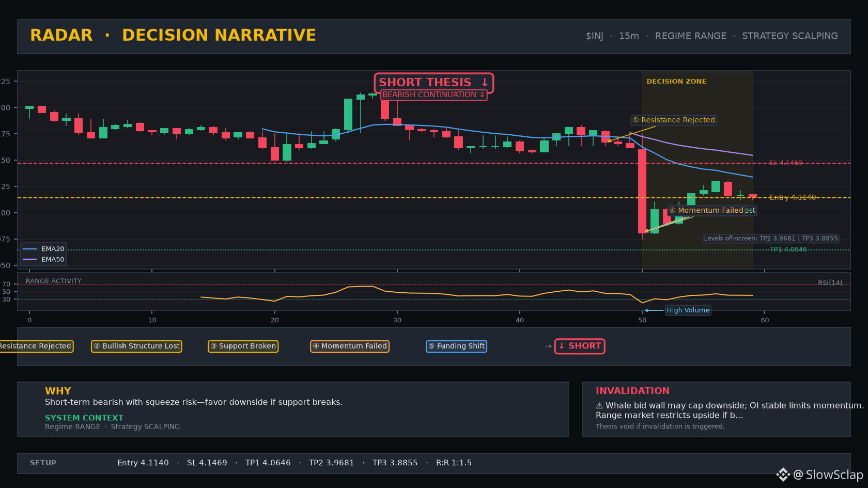The height and width of the screenshot is (488, 868).
Task: Click Entry 4.1140 in setup bar
Action: pos(143,463)
